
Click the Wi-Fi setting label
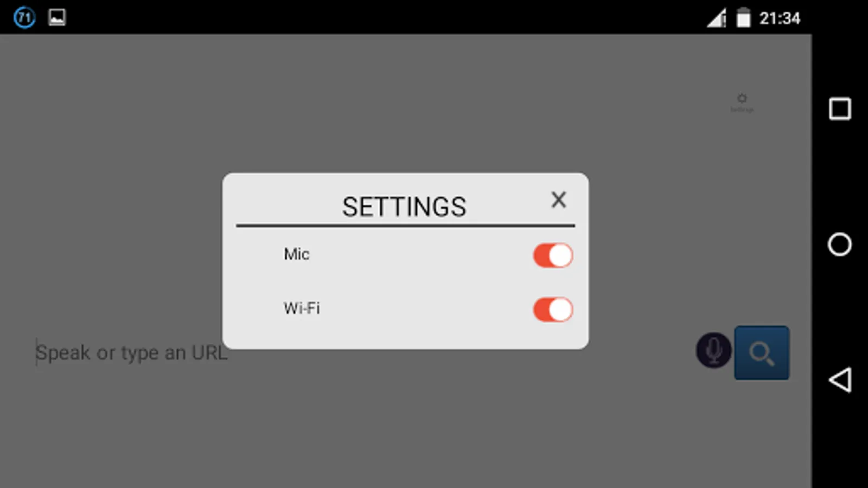302,309
